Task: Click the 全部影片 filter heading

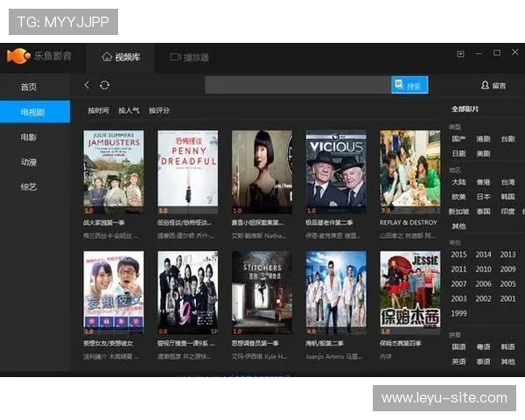Action: (x=465, y=109)
